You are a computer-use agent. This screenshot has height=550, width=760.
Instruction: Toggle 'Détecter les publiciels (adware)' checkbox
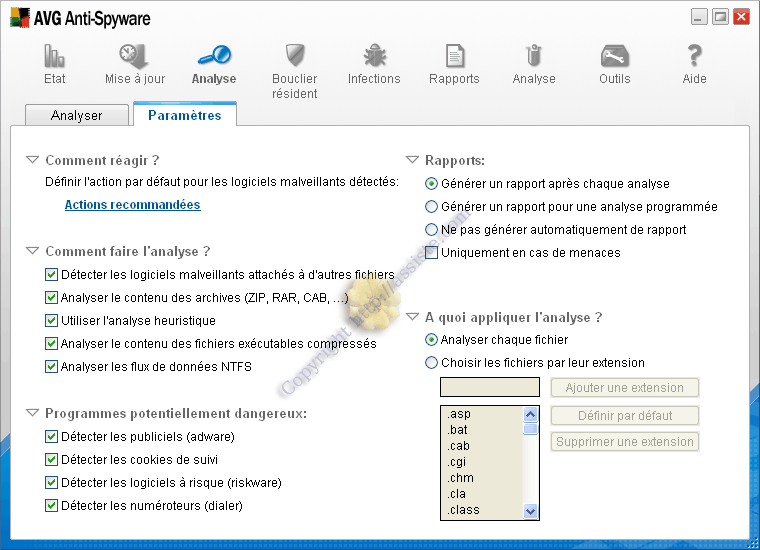pos(51,436)
